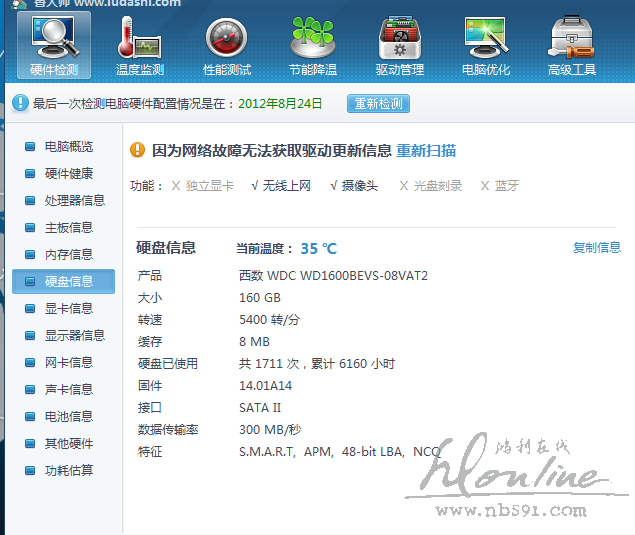This screenshot has height=535, width=635.
Task: Select 处理器信息 in the sidebar
Action: point(74,201)
